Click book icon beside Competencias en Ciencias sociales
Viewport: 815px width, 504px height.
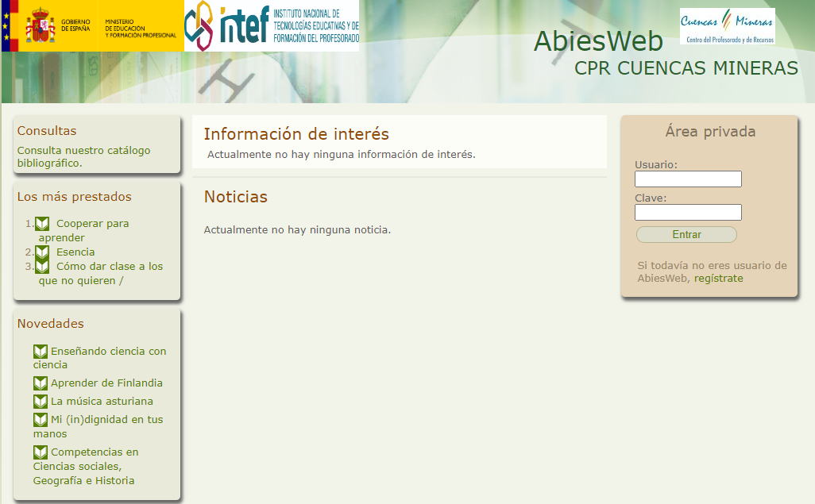(x=41, y=452)
